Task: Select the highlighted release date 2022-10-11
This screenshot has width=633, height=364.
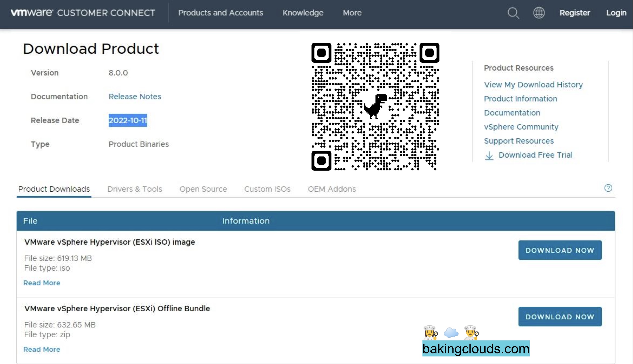Action: [x=128, y=120]
